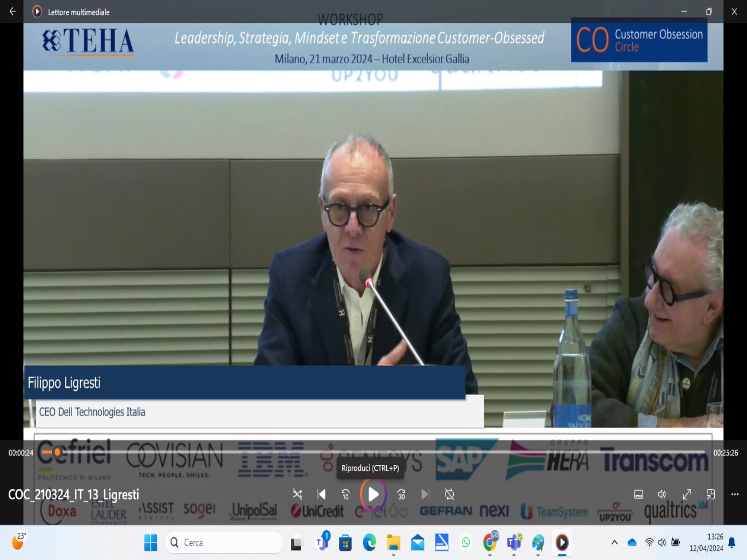Open Wi-Fi network settings in system tray
The width and height of the screenshot is (747, 560).
click(x=649, y=542)
